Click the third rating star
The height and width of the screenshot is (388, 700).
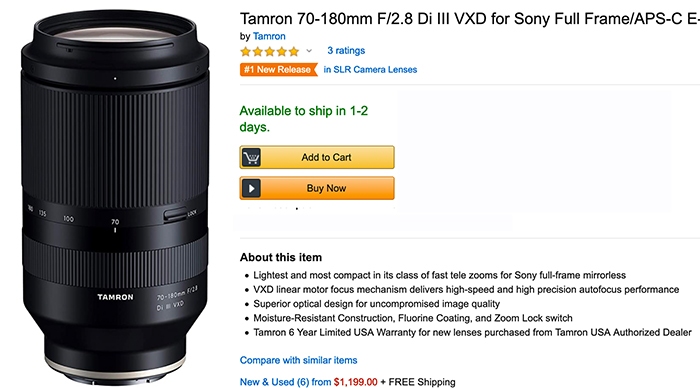pos(270,51)
